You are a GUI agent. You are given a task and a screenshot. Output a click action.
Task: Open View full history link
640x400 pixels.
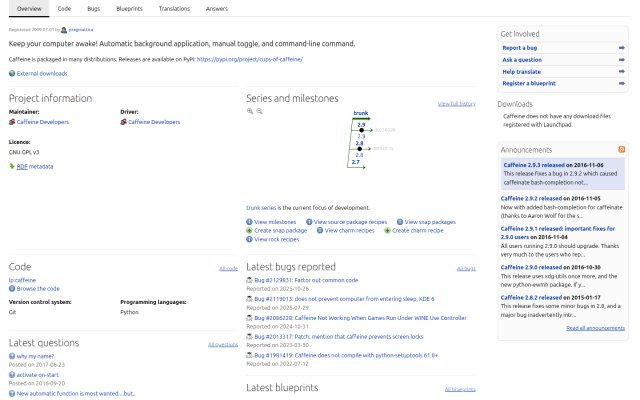(457, 104)
